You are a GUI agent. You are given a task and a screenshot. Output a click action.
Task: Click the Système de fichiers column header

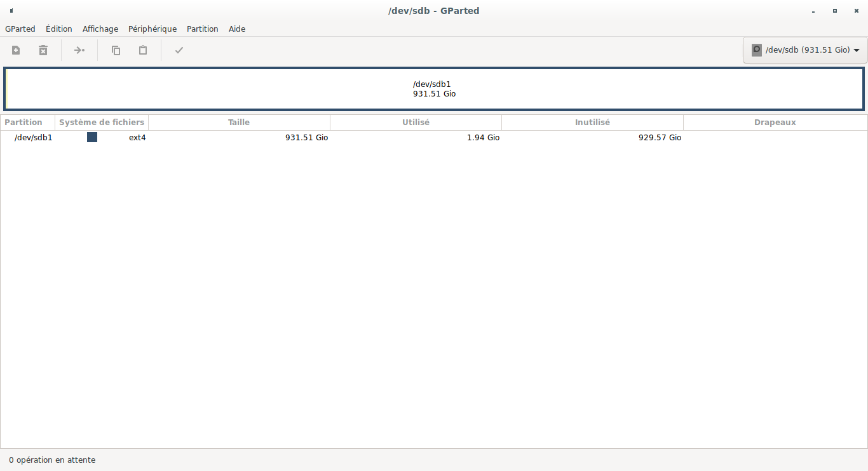(x=102, y=123)
